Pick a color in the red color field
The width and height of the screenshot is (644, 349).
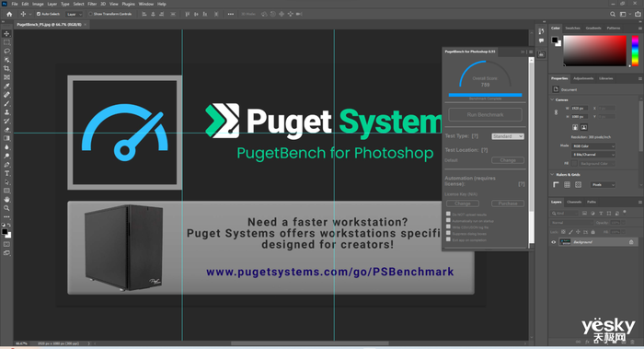594,51
